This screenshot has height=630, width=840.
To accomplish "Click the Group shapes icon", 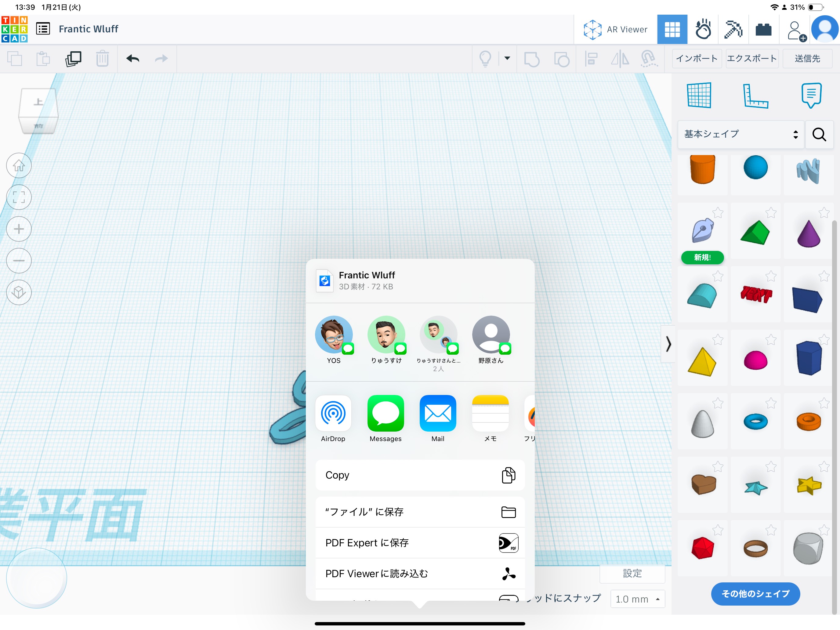I will pyautogui.click(x=532, y=59).
